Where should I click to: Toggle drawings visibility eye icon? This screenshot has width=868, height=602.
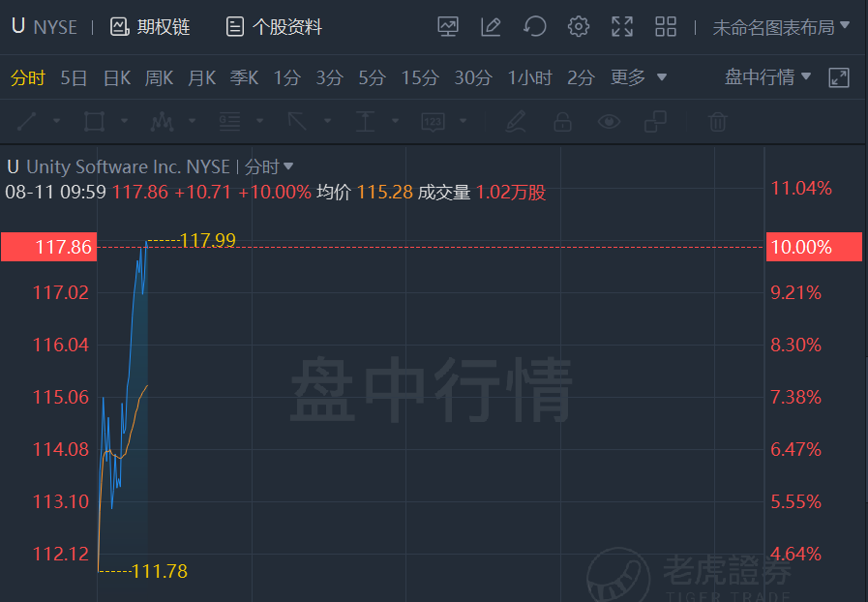(x=609, y=121)
